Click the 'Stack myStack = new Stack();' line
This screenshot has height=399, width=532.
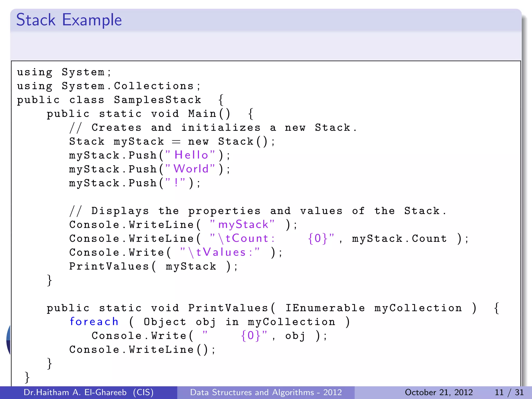coord(172,142)
